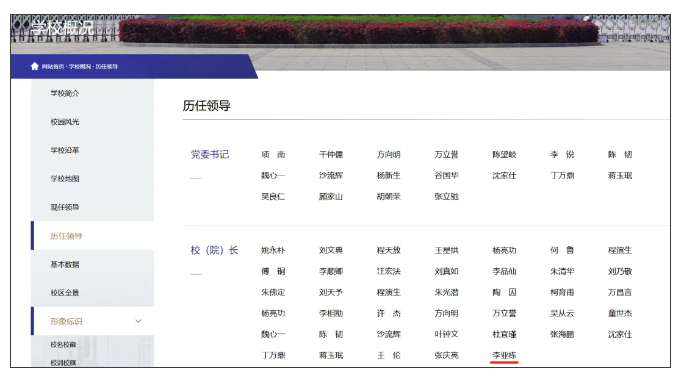Image resolution: width=681 pixels, height=377 pixels.
Task: Collapse the 形象标识 chevron arrow
Action: click(138, 321)
